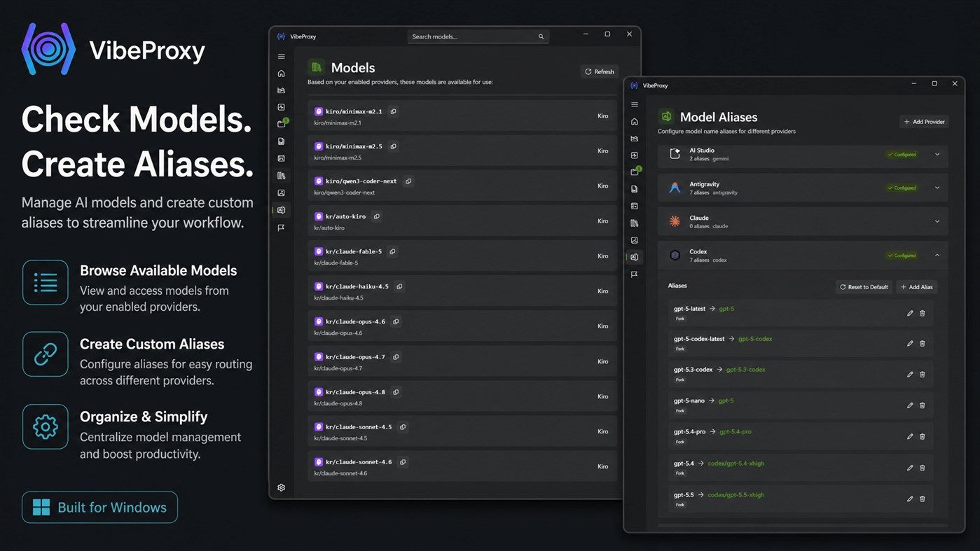Viewport: 980px width, 551px height.
Task: Click the gpt-5.4-pro green target text
Action: tap(736, 432)
